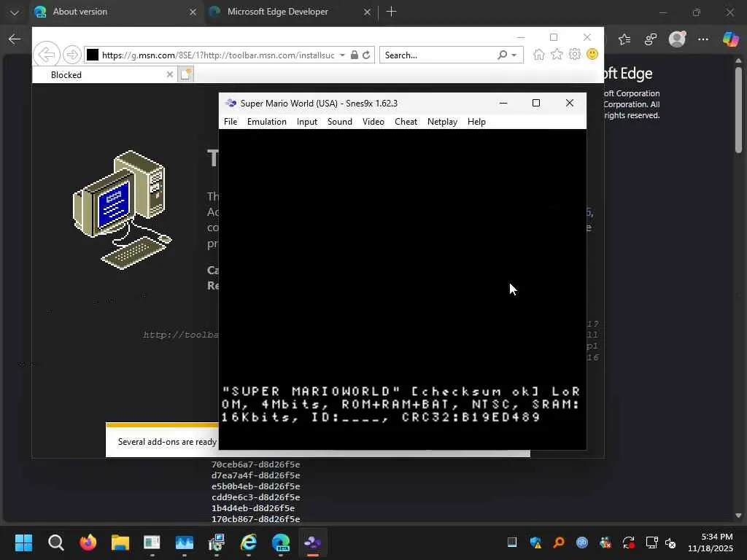Open the Edge profile avatar
This screenshot has height=560, width=747.
click(677, 39)
